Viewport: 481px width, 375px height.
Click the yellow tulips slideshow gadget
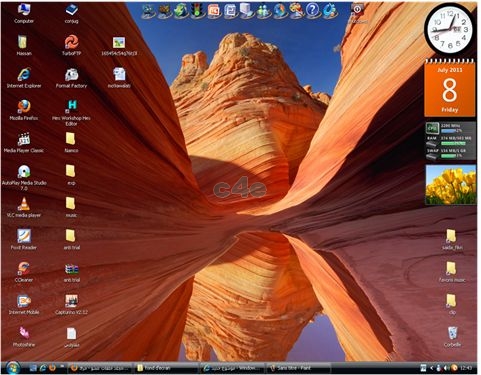451,184
